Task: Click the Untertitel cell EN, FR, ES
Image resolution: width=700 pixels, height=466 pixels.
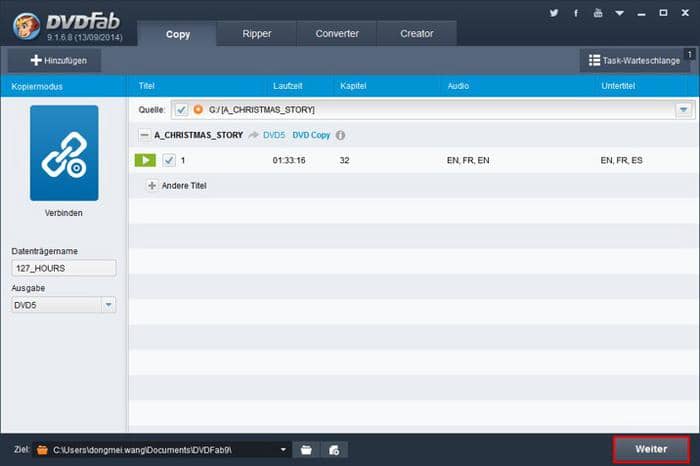Action: 621,160
